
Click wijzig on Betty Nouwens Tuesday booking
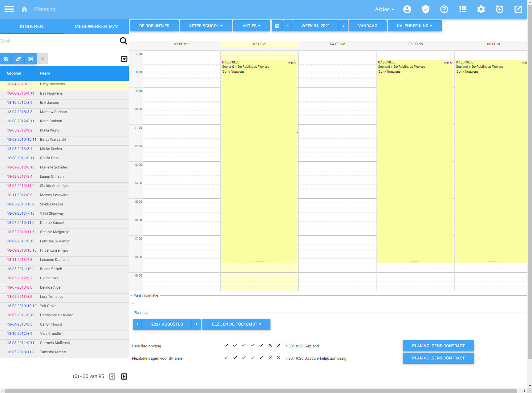[291, 62]
